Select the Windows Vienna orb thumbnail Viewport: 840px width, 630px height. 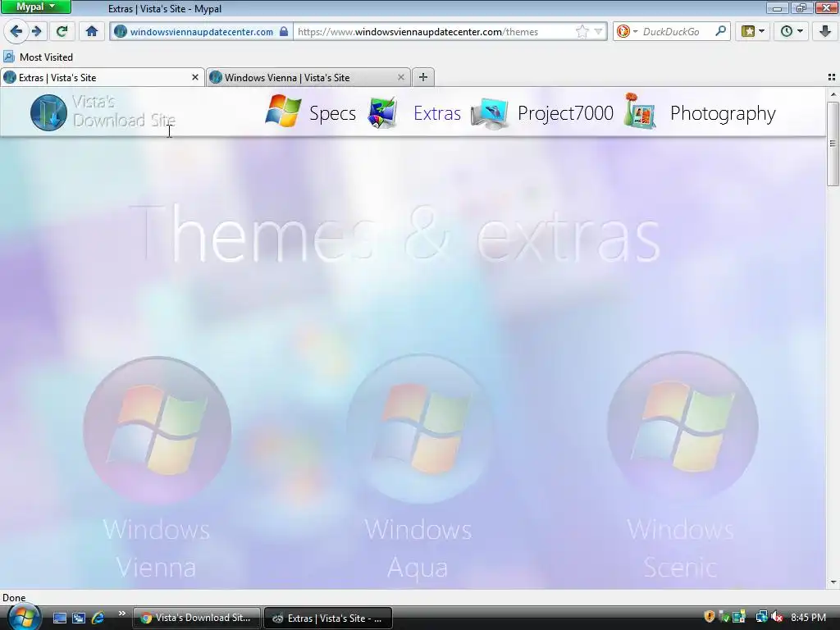(x=157, y=430)
